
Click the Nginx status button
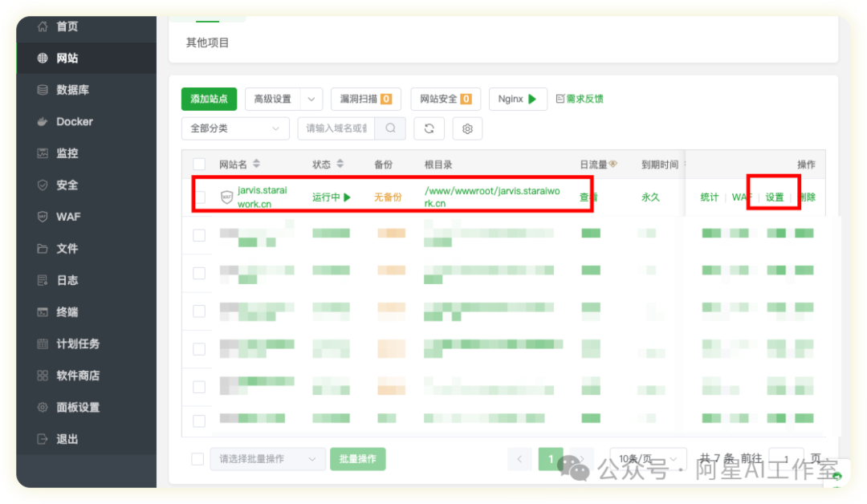click(518, 99)
